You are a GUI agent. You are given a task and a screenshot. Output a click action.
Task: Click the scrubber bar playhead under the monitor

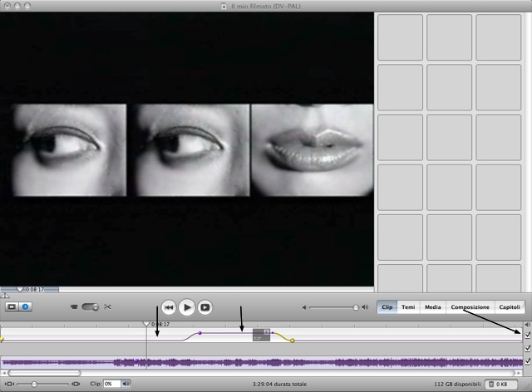coord(20,289)
